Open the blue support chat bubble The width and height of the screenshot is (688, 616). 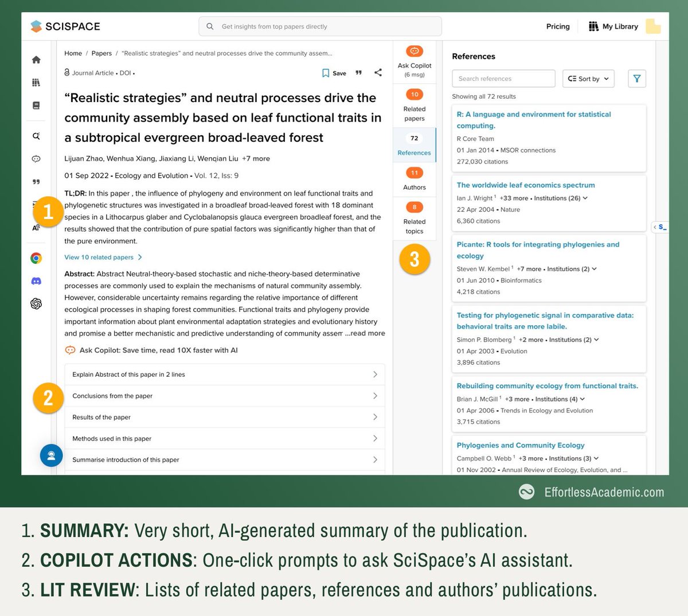[51, 455]
